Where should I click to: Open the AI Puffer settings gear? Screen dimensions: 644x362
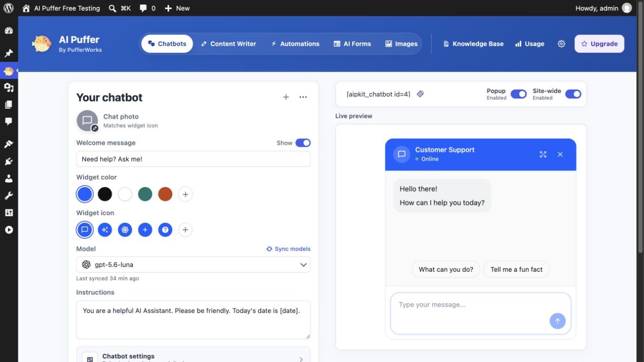562,44
